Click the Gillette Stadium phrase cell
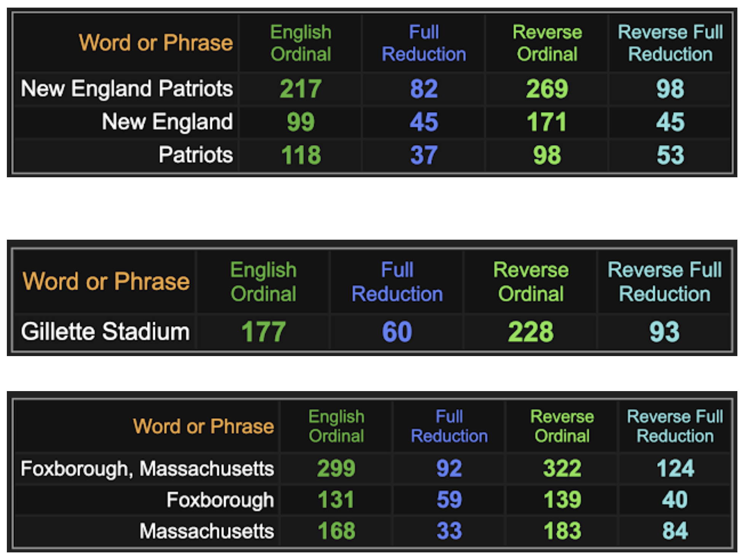The height and width of the screenshot is (560, 745). [105, 331]
